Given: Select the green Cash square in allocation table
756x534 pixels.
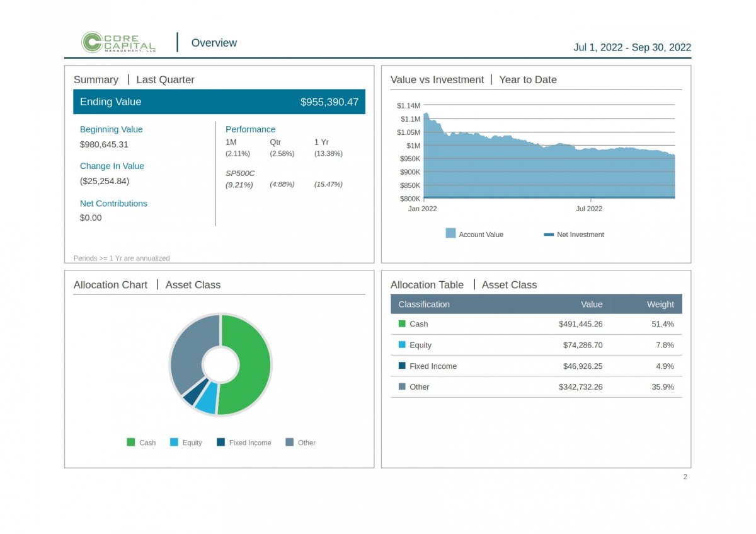Looking at the screenshot, I should coord(402,324).
